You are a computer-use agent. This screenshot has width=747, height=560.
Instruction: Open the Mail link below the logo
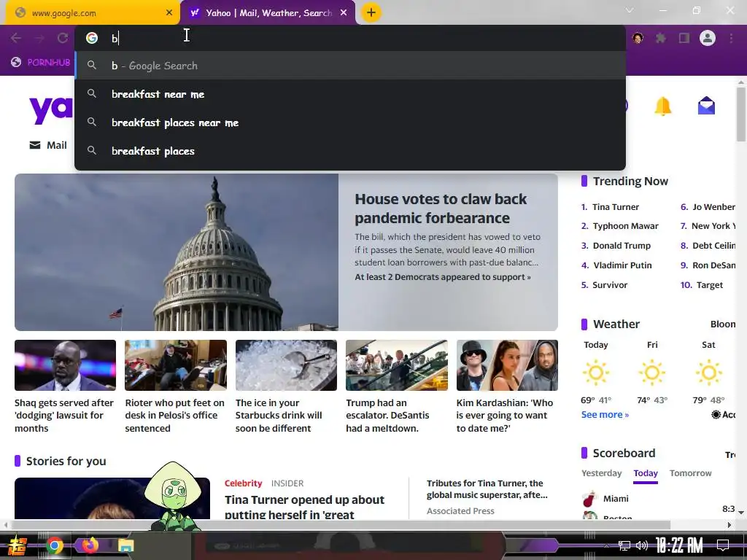(x=48, y=145)
